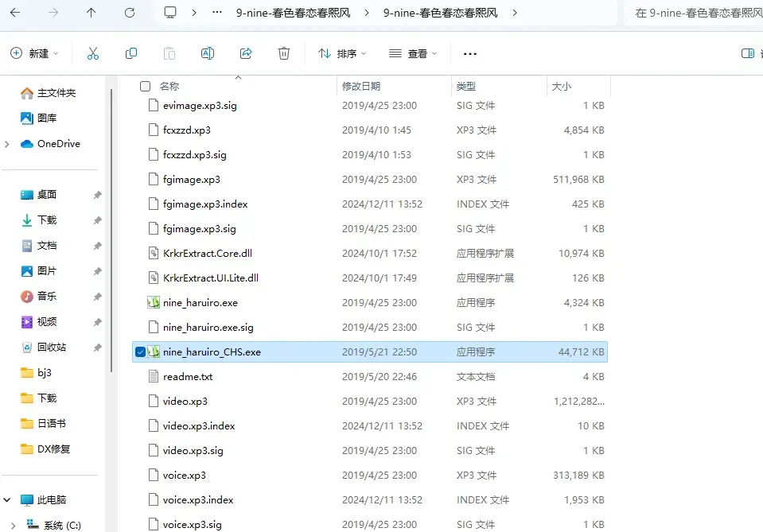Expand the OneDrive tree node
763x532 pixels.
(7, 144)
